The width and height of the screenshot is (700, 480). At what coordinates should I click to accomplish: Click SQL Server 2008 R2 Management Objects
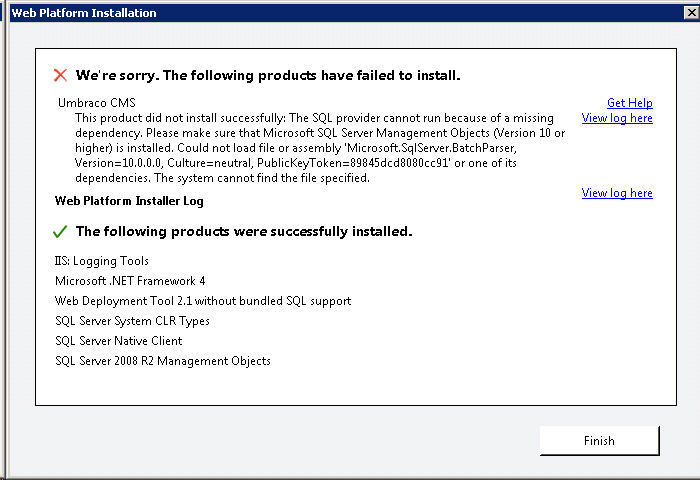[163, 361]
